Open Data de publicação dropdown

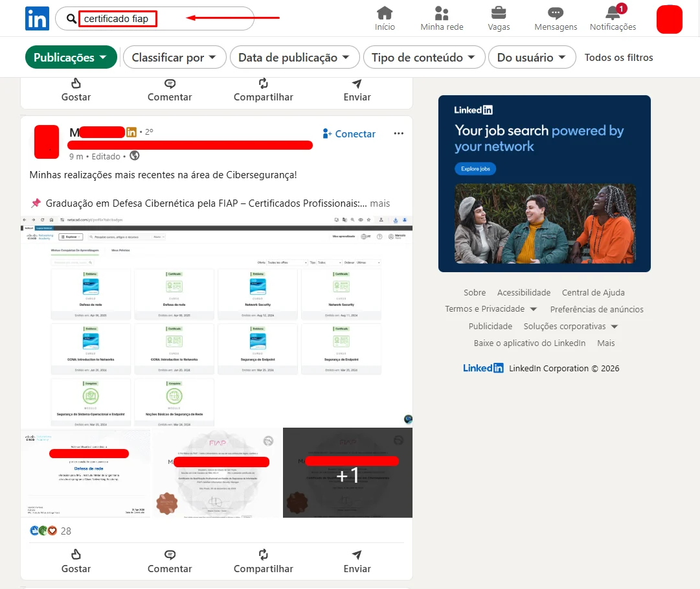(294, 58)
